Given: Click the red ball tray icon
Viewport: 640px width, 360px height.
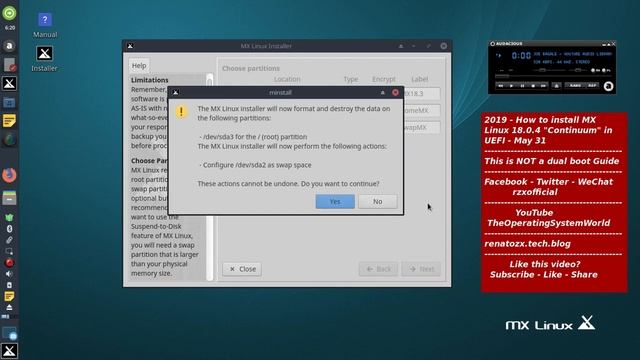Looking at the screenshot, I should [x=9, y=262].
